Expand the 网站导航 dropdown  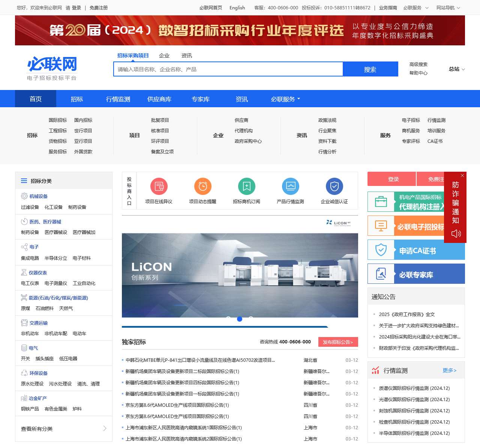[x=448, y=7]
